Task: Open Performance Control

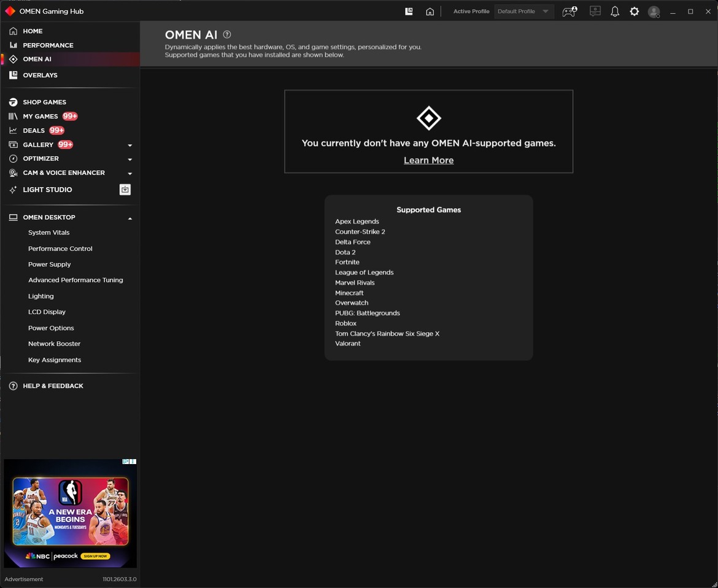Action: tap(60, 249)
